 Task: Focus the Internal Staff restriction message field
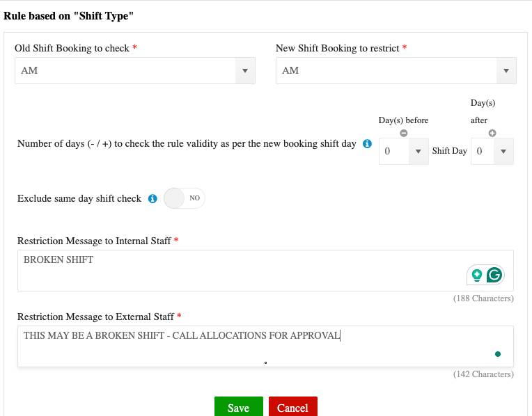(237, 270)
